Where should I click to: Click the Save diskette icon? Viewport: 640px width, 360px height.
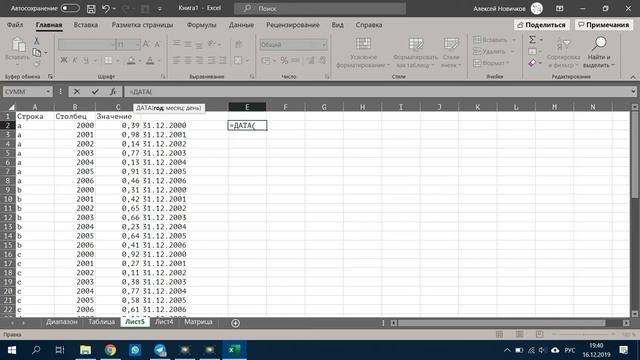tap(91, 8)
